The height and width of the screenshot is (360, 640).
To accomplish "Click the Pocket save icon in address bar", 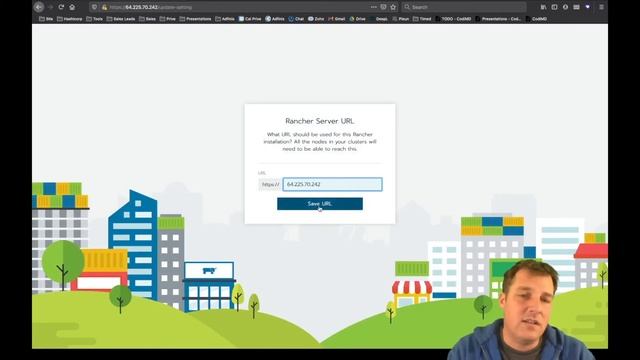I will tap(383, 7).
